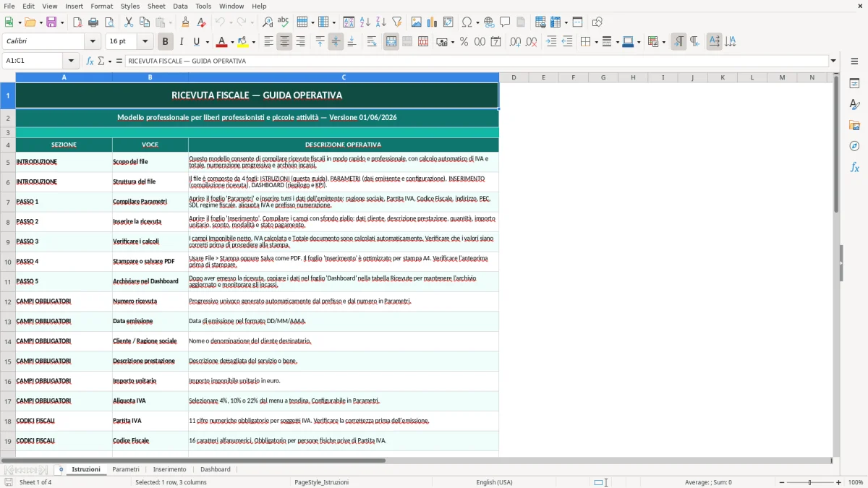The height and width of the screenshot is (488, 868).
Task: Open the Format menu
Action: [101, 6]
